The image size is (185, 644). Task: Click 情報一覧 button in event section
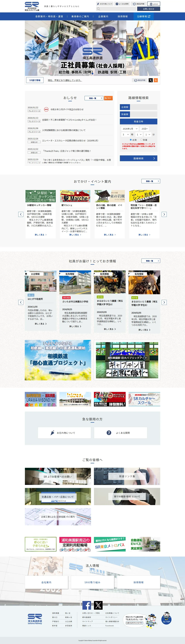pos(151,181)
